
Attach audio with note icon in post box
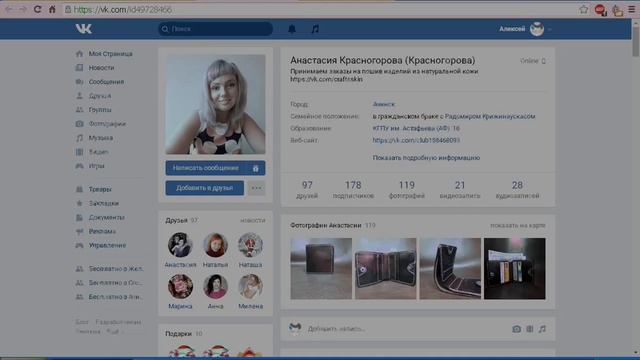(x=542, y=329)
